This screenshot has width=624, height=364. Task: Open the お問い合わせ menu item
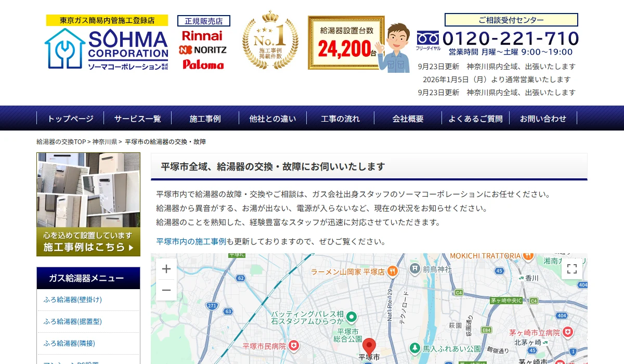(x=543, y=119)
